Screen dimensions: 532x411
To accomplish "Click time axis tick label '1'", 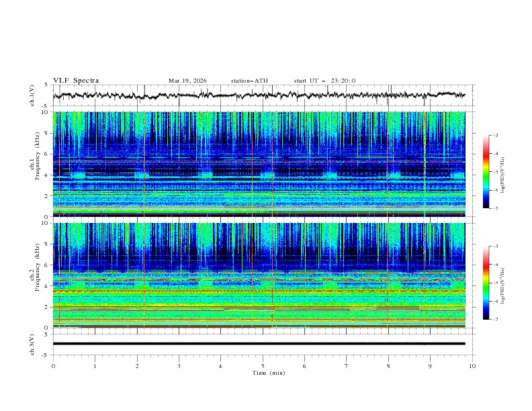I will pos(95,366).
